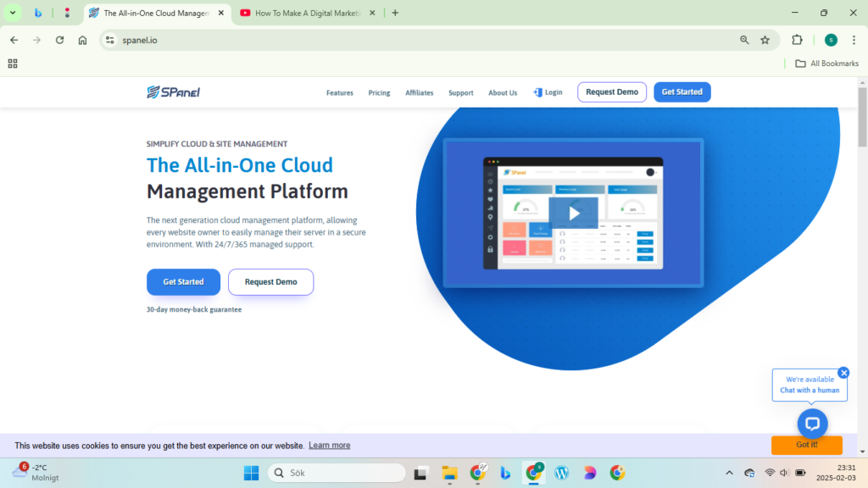Click We're available Chat with a human
868x488 pixels.
click(810, 385)
